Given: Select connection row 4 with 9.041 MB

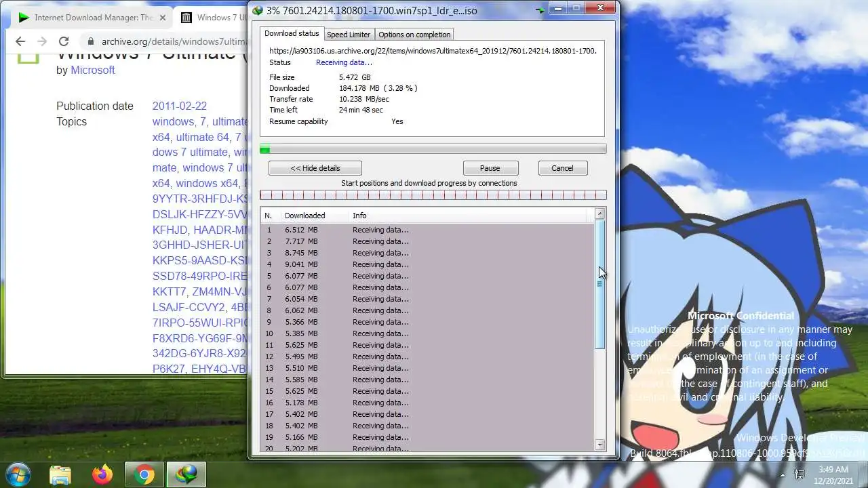Looking at the screenshot, I should [x=427, y=264].
